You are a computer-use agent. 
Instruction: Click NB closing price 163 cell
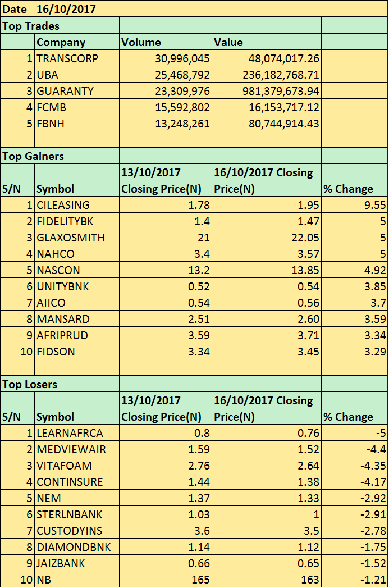click(x=267, y=580)
